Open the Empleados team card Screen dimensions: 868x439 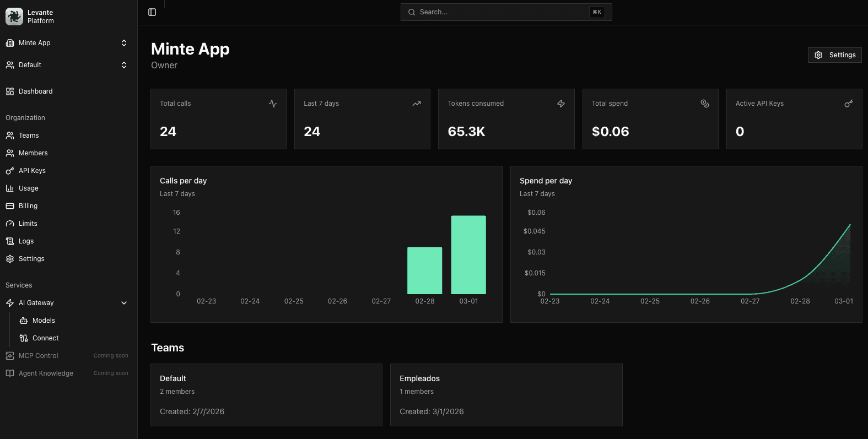pyautogui.click(x=506, y=394)
